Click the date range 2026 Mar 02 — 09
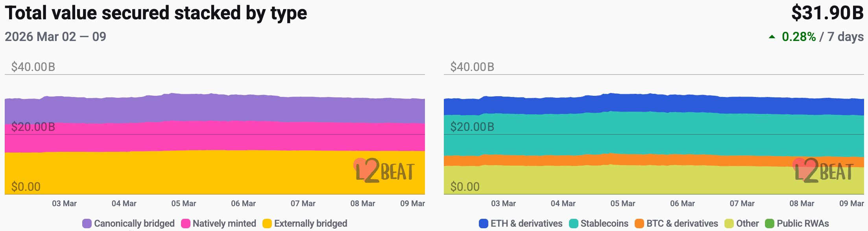Image resolution: width=868 pixels, height=231 pixels. 55,37
